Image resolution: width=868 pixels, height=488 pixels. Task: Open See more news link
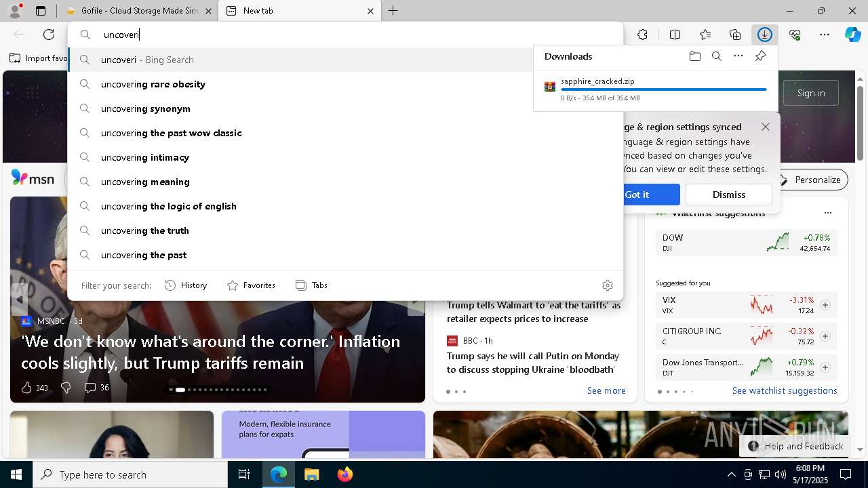(606, 390)
